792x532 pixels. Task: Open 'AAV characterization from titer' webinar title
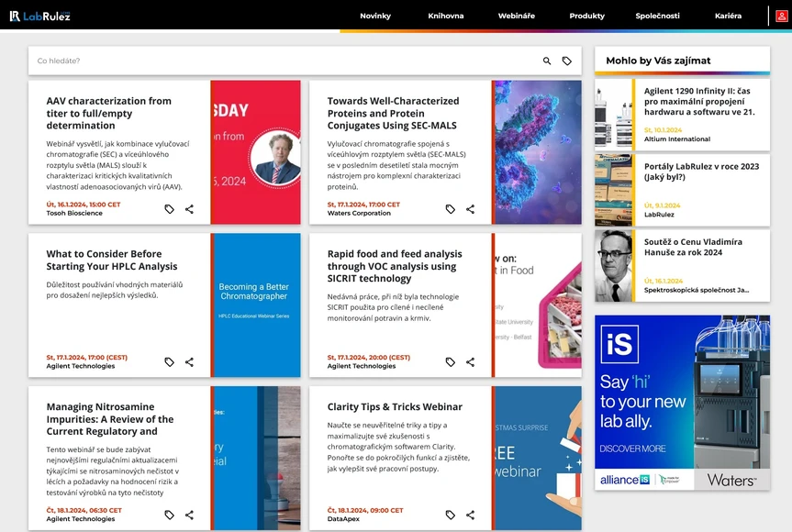[x=108, y=113]
